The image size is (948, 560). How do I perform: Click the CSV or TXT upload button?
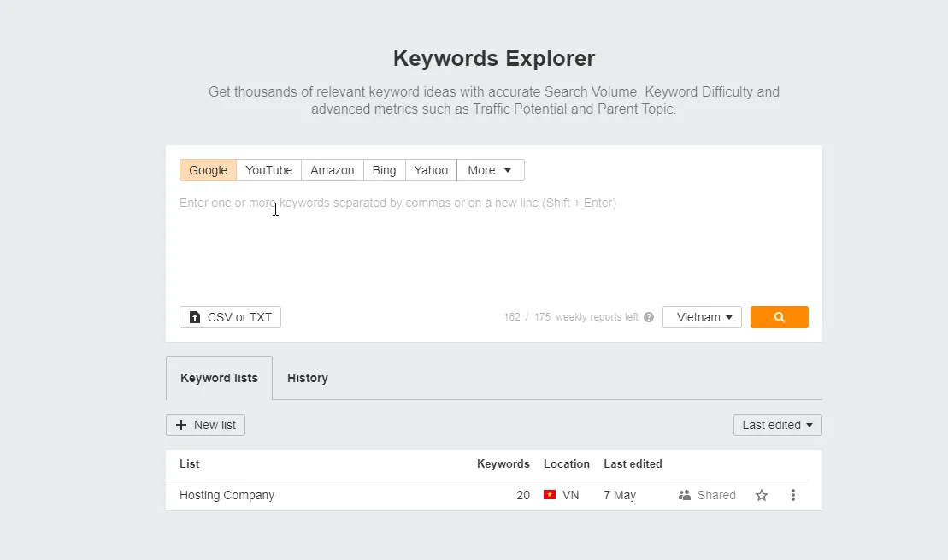coord(229,316)
